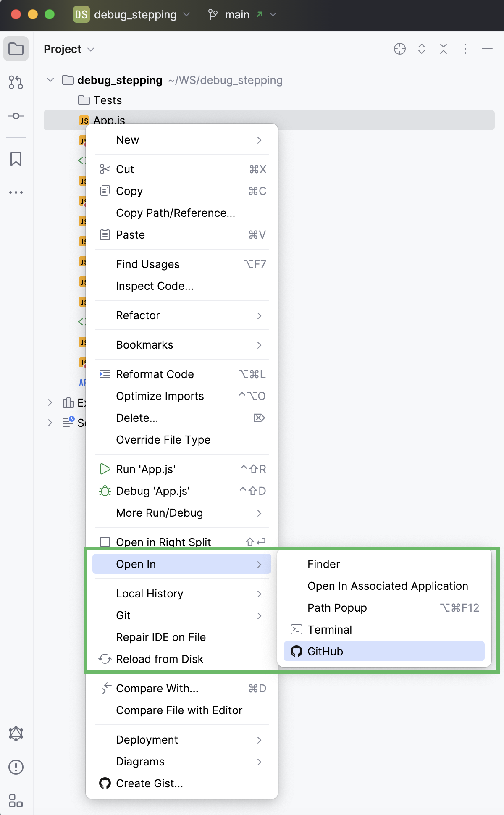Click Reload from Disk
Image resolution: width=504 pixels, height=815 pixels.
(160, 659)
